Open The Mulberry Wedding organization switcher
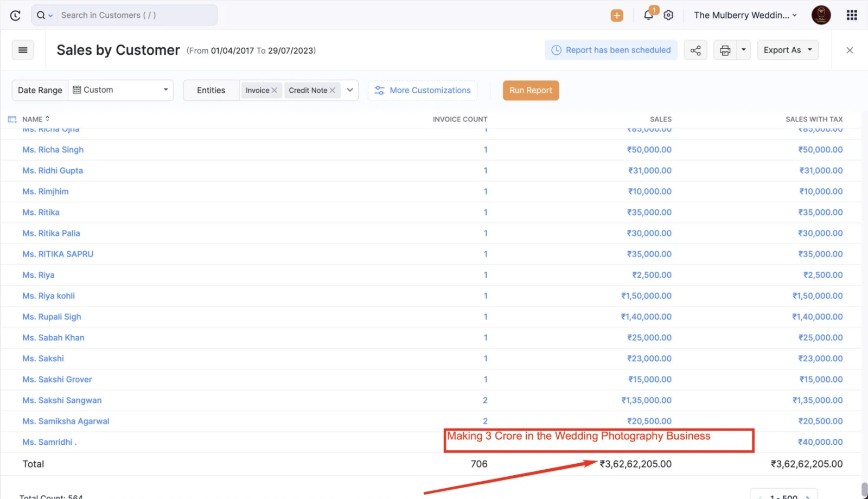This screenshot has height=499, width=868. coord(745,15)
